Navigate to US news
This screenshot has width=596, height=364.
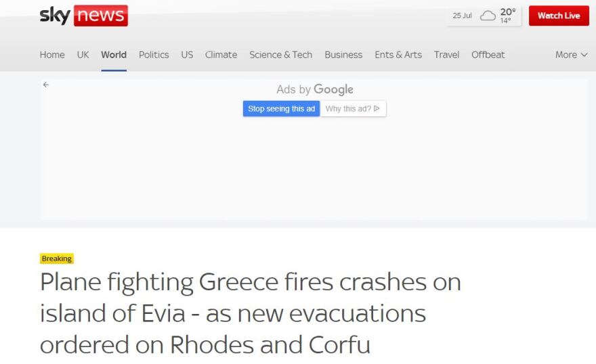[187, 55]
